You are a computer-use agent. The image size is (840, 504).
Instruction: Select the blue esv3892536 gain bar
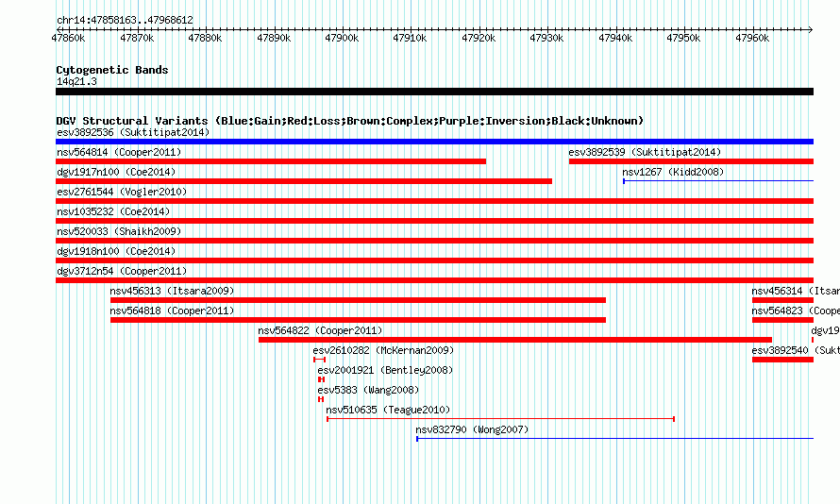[x=434, y=142]
